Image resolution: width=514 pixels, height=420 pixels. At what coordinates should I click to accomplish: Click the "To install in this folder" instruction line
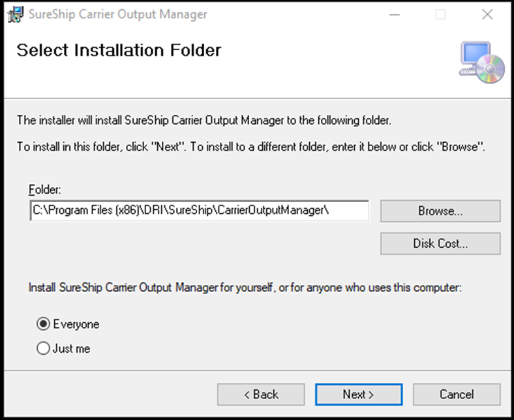250,147
